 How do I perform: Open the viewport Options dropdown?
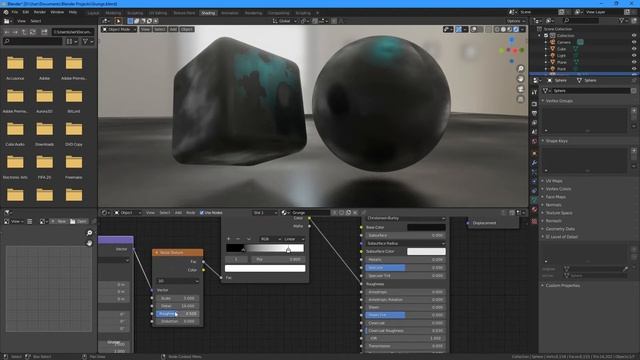(516, 21)
